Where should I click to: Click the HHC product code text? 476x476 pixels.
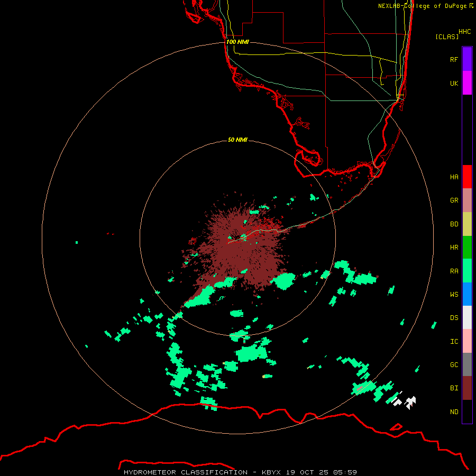coord(464,32)
